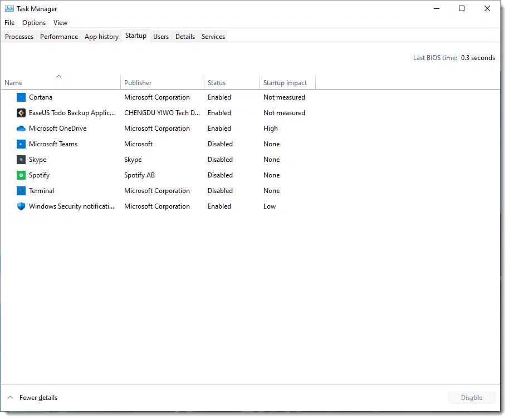509x420 pixels.
Task: Sort by Startup impact column
Action: (x=285, y=83)
